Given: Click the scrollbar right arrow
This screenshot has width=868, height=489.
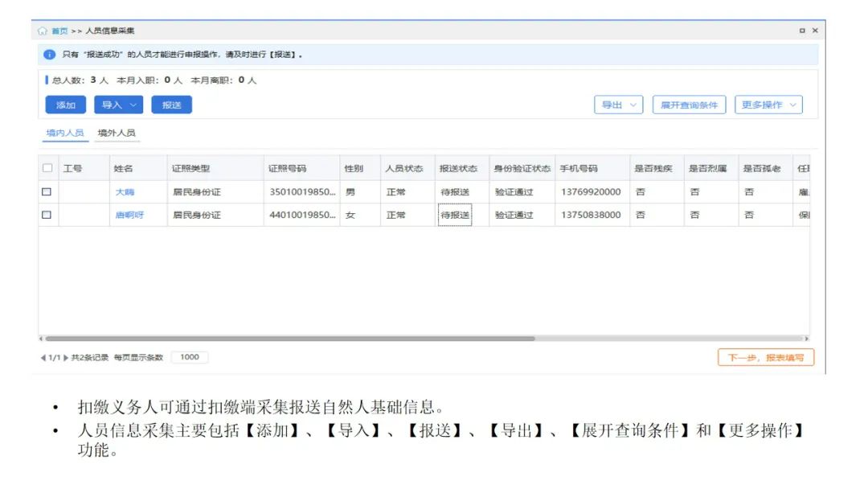Looking at the screenshot, I should [x=807, y=339].
